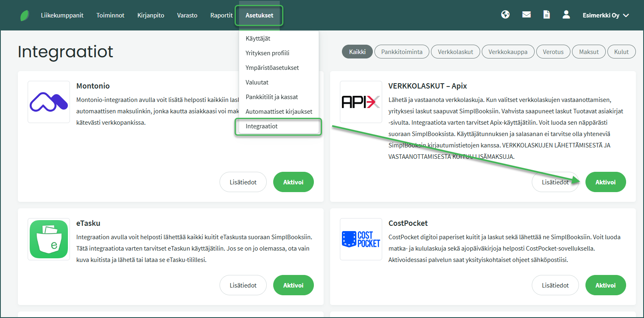This screenshot has width=644, height=318.
Task: View Lisätiedot for Montonio
Action: click(x=243, y=182)
